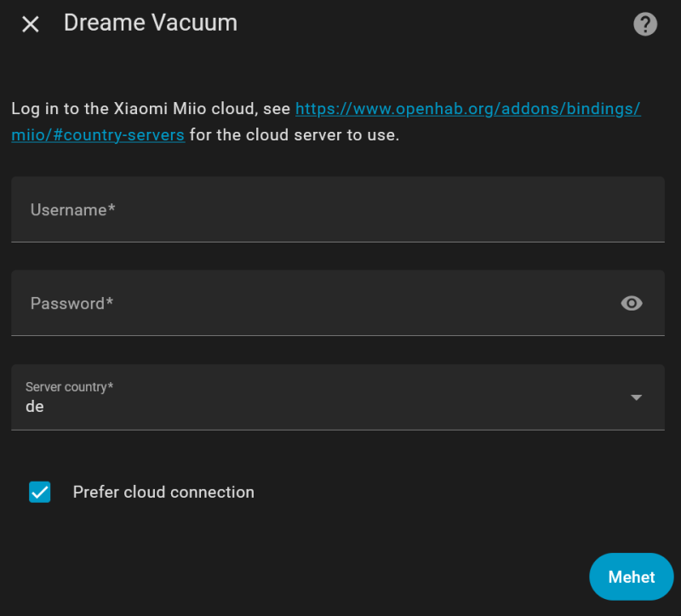Click the "for the cloud server to use" text
The height and width of the screenshot is (616, 681).
pyautogui.click(x=294, y=134)
